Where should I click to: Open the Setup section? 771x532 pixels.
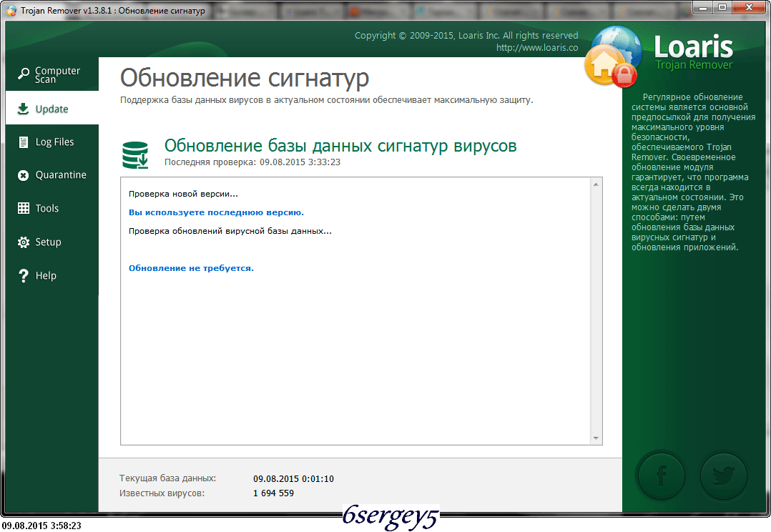[52, 242]
